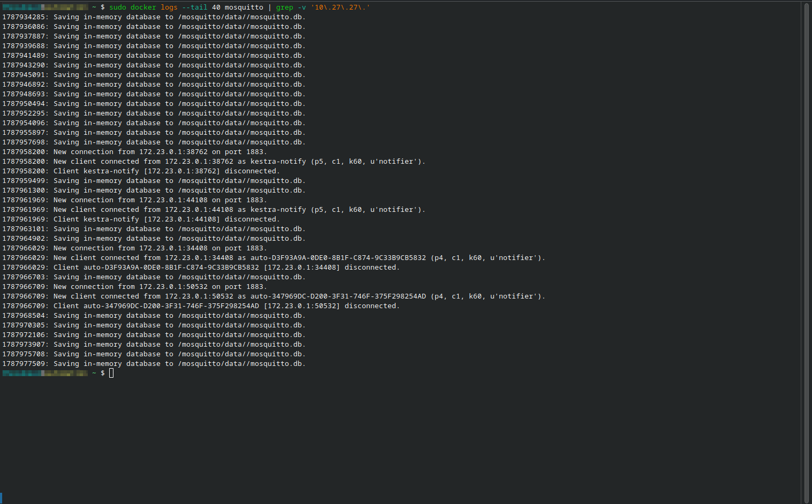This screenshot has height=504, width=812.
Task: Click 'New connection from 172.23.0.1:34408' log line
Action: tap(135, 248)
